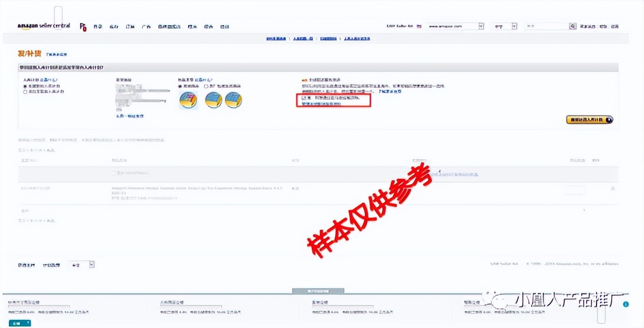Select the middle shipment box graphic icon

point(214,99)
